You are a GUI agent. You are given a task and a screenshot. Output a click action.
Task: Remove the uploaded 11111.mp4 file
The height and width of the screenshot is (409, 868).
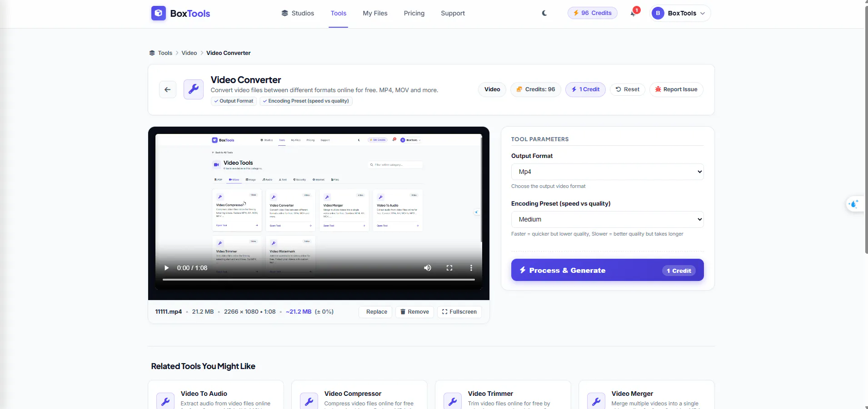[x=414, y=312]
